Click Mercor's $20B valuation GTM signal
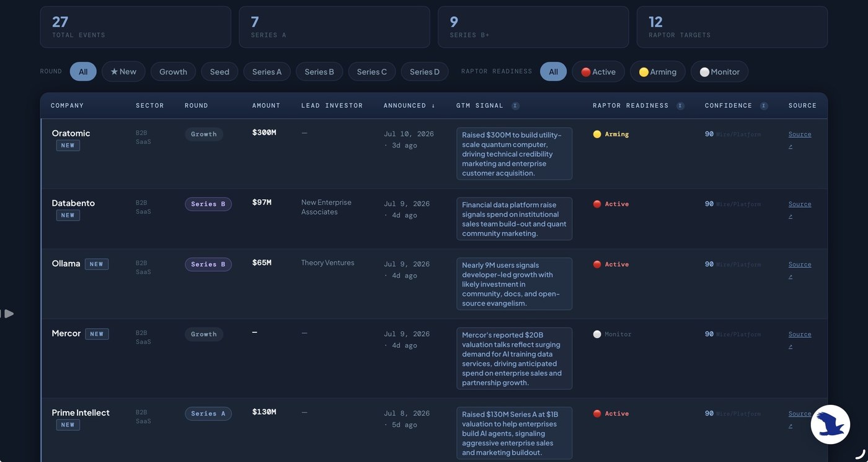This screenshot has width=868, height=462. click(x=515, y=358)
